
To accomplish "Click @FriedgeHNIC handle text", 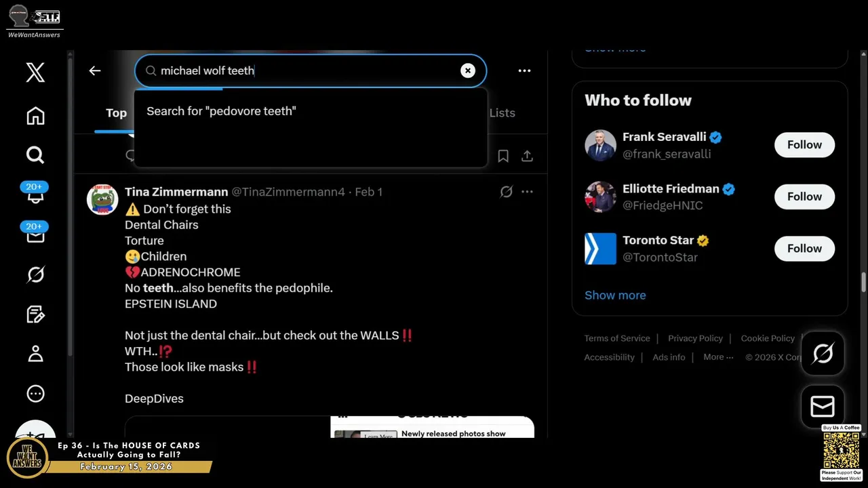I will pyautogui.click(x=663, y=205).
